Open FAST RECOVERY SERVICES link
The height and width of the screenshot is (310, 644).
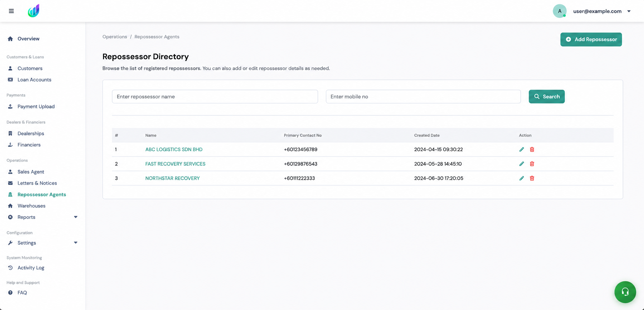175,164
